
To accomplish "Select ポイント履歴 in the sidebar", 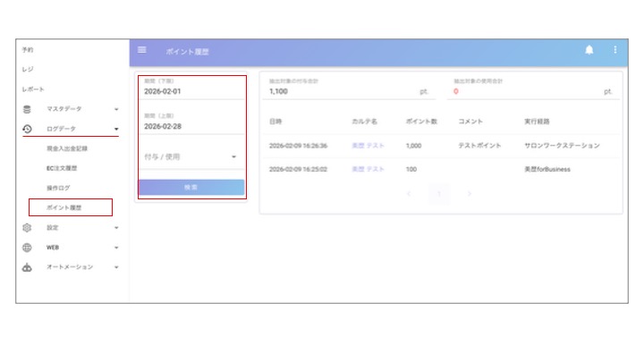I will [x=64, y=207].
